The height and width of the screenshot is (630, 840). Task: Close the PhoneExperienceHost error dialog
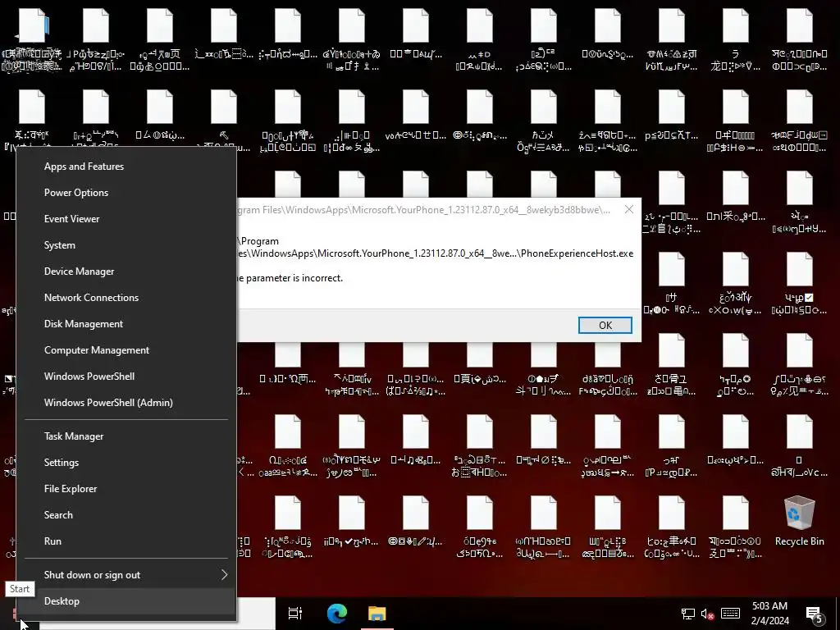(x=629, y=209)
